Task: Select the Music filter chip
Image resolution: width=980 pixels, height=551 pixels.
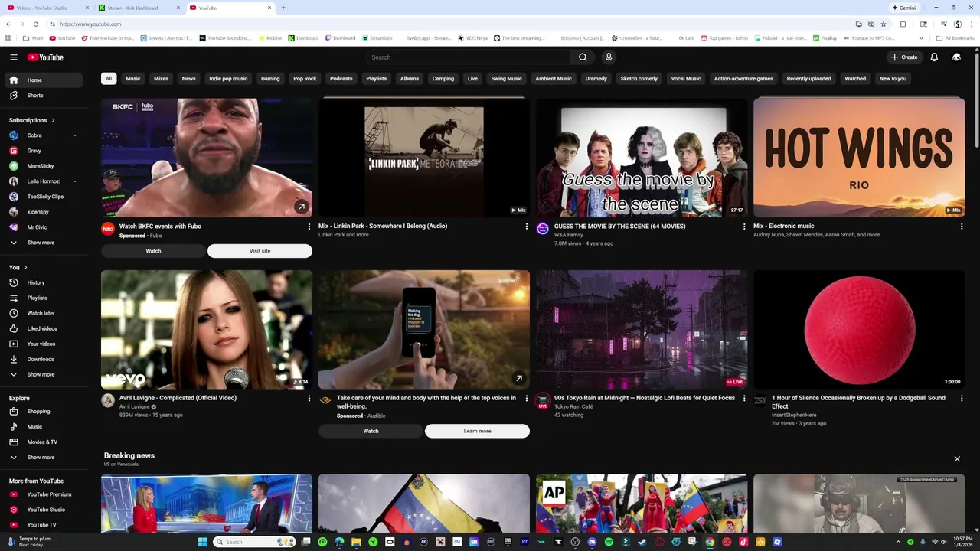Action: coord(133,79)
